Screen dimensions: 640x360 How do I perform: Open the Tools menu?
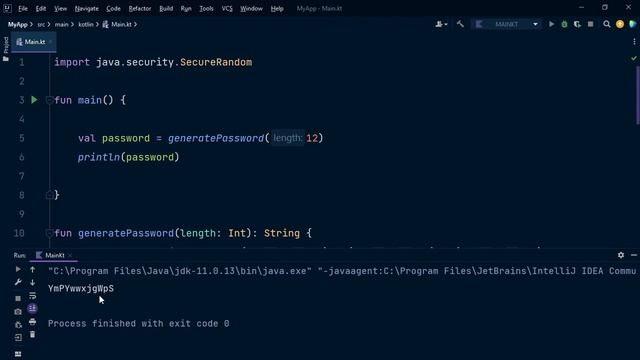[x=206, y=8]
